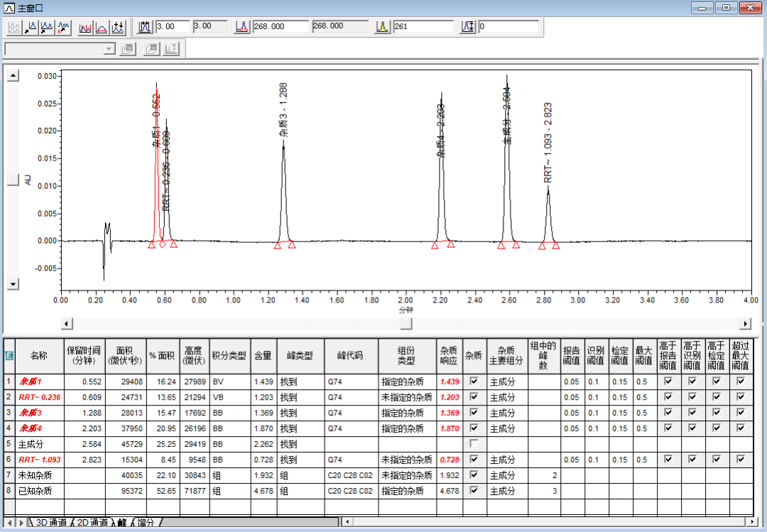Click the peak label 杂质3 - 1.288 in the chromatogram

click(x=283, y=110)
